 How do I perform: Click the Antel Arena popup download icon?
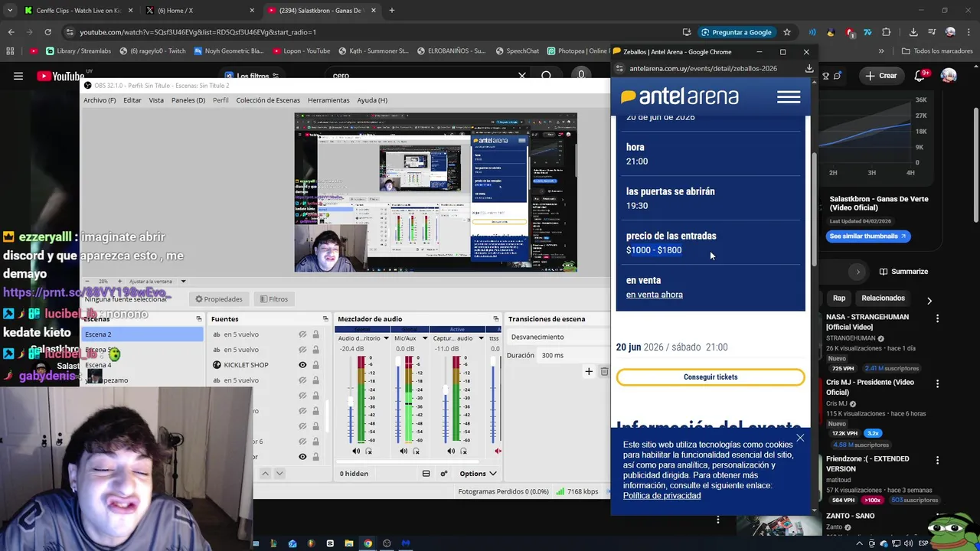(808, 68)
